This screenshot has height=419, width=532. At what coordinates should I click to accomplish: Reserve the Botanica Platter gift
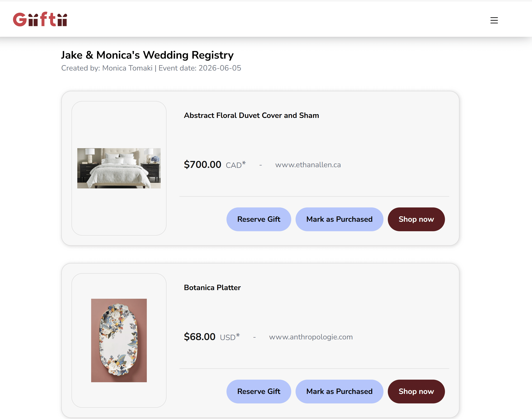click(x=259, y=392)
